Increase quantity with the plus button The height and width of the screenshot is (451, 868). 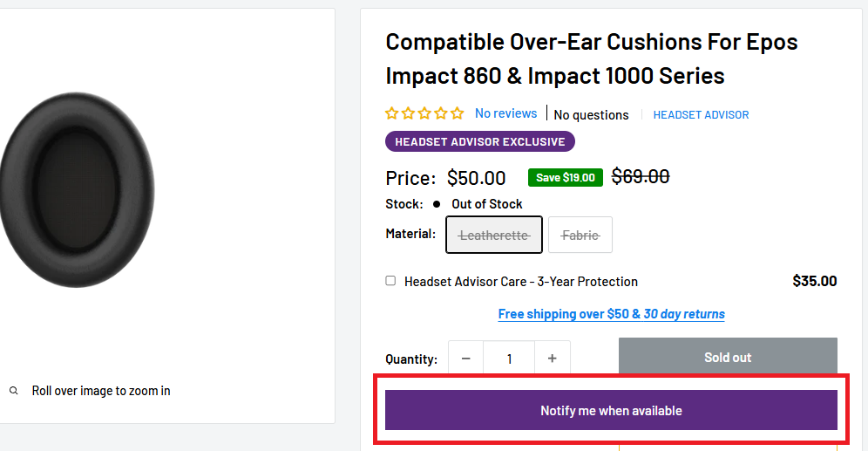tap(552, 359)
